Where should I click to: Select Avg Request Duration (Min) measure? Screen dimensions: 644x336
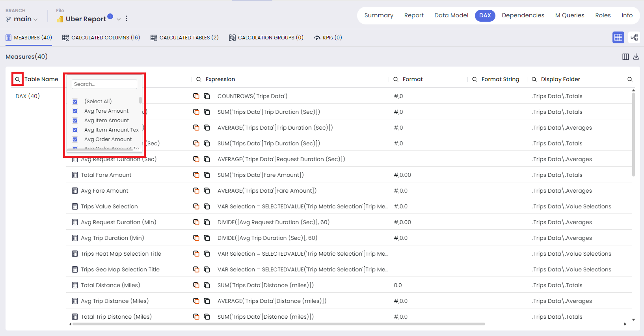tap(119, 222)
